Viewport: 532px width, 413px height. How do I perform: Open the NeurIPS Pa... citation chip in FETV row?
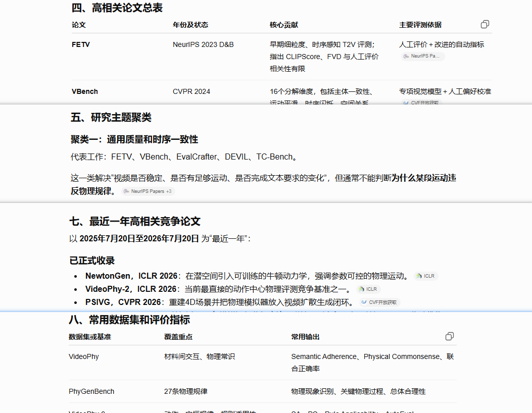[423, 56]
